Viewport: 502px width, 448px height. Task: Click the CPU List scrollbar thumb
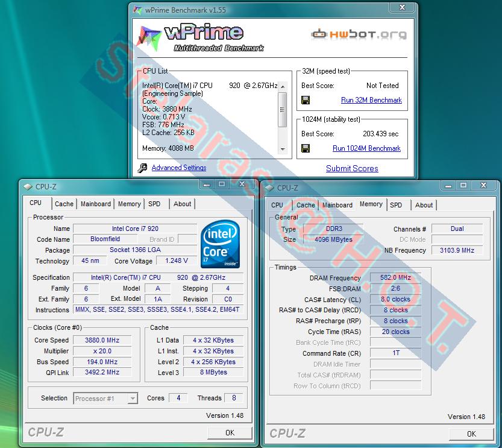point(283,110)
